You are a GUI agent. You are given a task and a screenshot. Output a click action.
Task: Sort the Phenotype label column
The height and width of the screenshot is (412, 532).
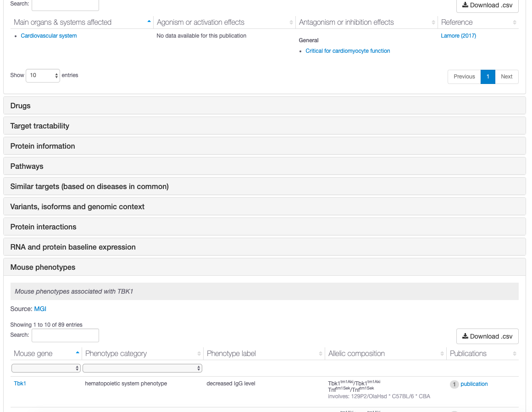pos(321,353)
